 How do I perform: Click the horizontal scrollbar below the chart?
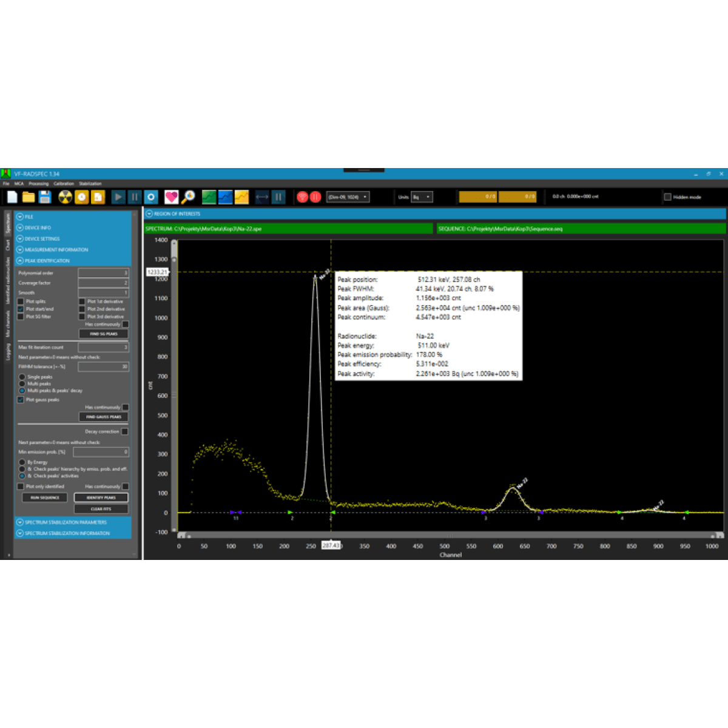450,536
